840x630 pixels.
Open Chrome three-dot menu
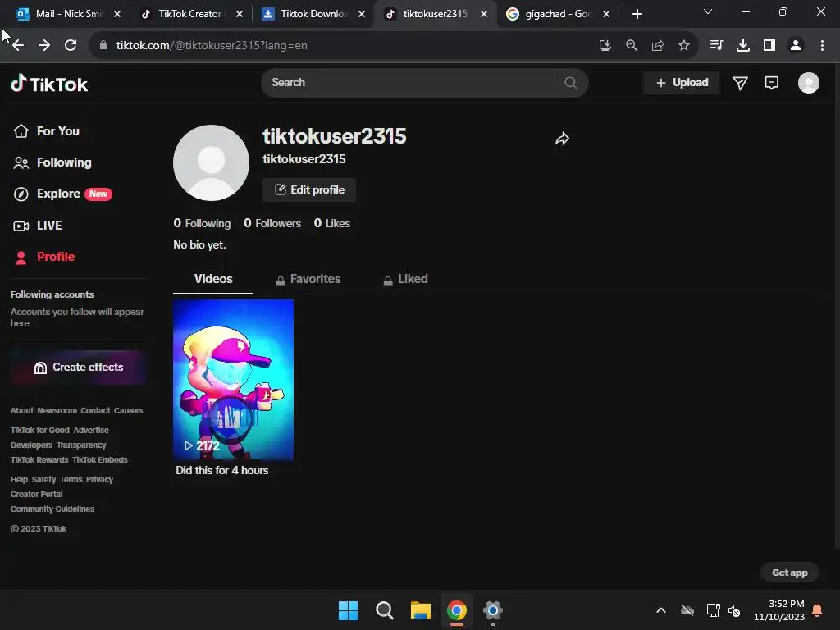tap(822, 46)
